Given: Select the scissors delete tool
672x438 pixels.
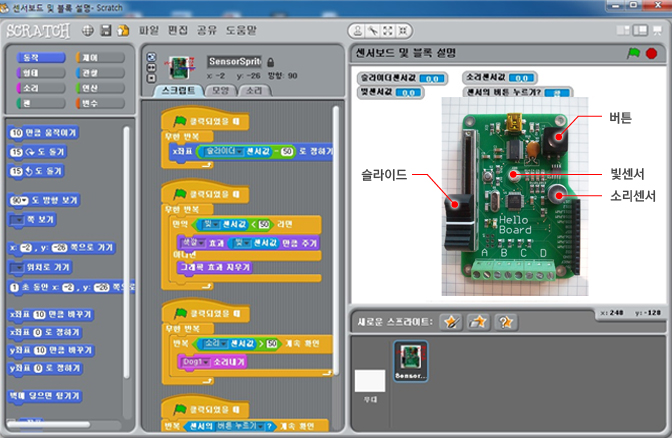Looking at the screenshot, I should pos(373,31).
